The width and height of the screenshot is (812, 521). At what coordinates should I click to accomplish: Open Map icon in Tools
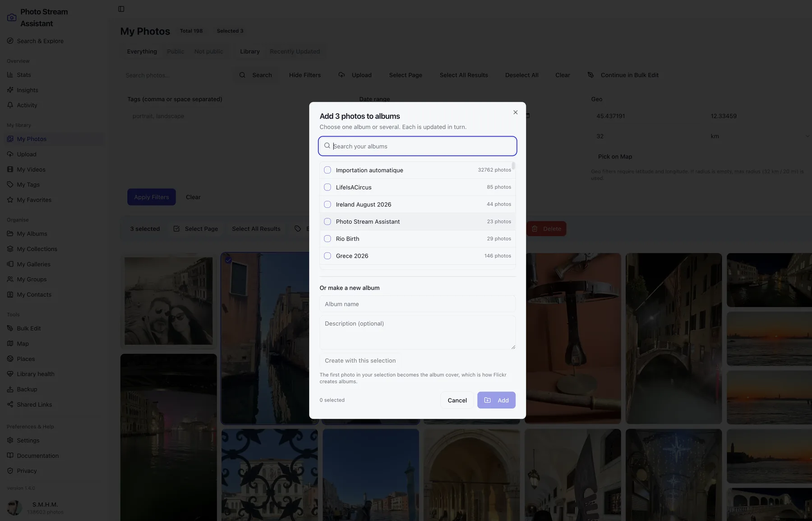pos(10,343)
